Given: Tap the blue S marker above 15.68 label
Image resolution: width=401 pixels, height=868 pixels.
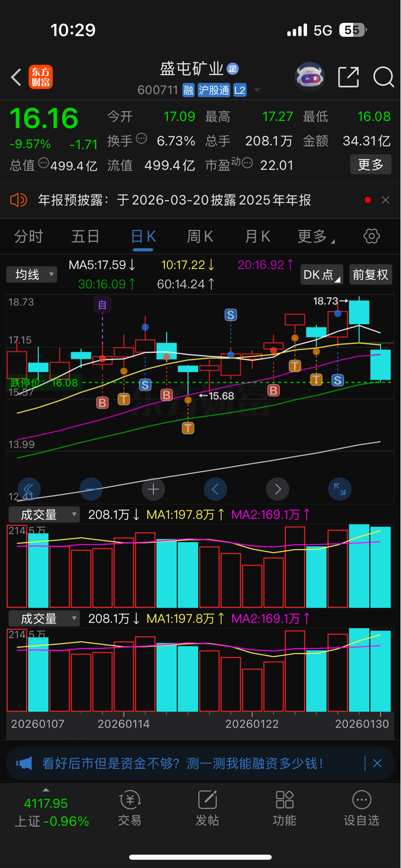Looking at the screenshot, I should (x=230, y=314).
